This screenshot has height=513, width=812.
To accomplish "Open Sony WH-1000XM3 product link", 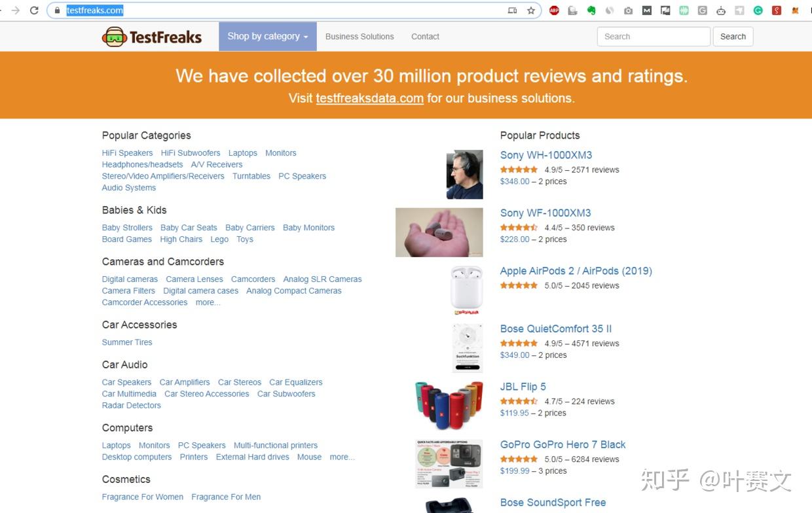I will [x=546, y=155].
